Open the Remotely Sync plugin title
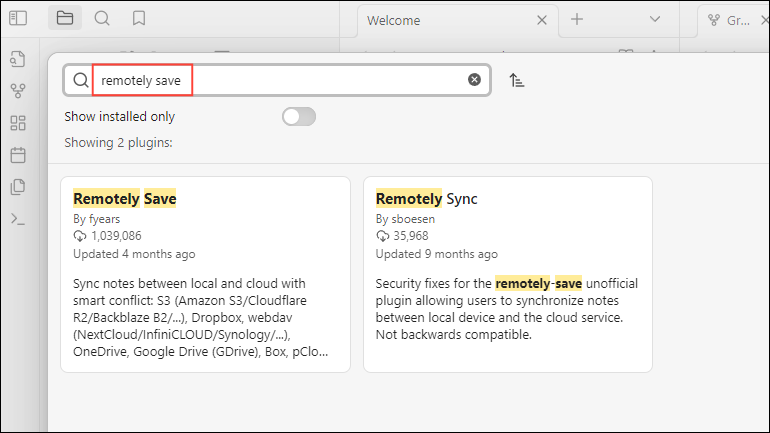 [x=426, y=199]
